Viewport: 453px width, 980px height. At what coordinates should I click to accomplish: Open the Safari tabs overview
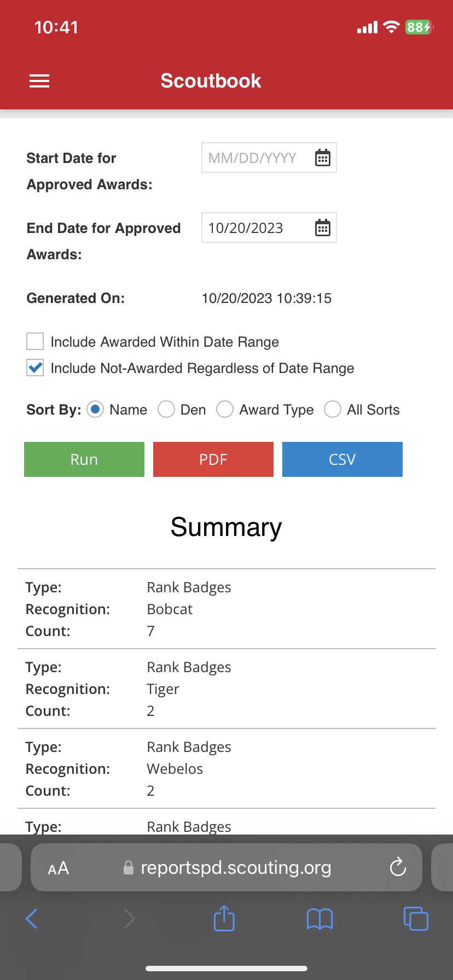416,918
